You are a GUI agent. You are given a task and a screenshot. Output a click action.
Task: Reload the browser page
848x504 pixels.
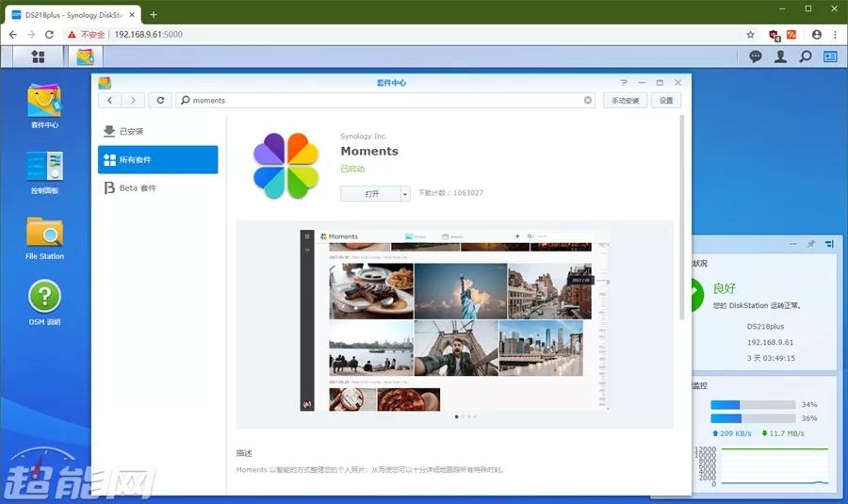(49, 35)
